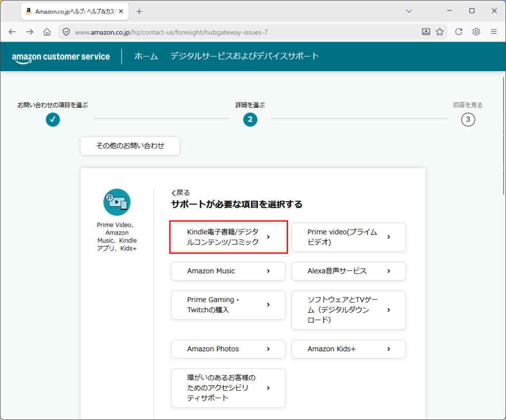Click その他のお問い合わせ button
The height and width of the screenshot is (420, 506).
pyautogui.click(x=130, y=146)
